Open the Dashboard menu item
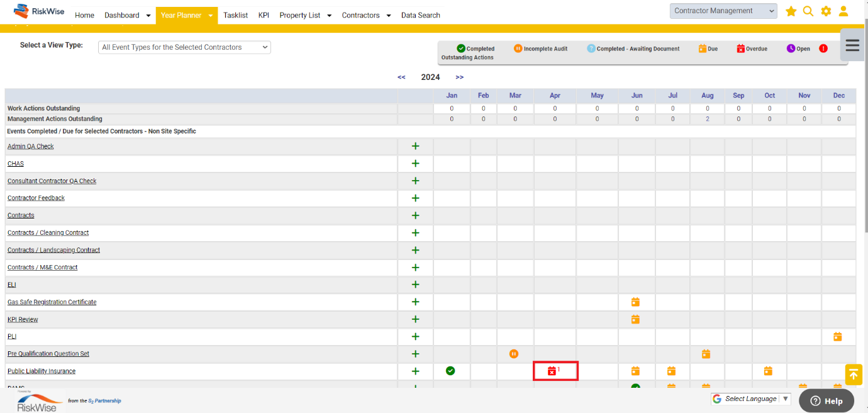Image resolution: width=868 pixels, height=413 pixels. tap(122, 15)
